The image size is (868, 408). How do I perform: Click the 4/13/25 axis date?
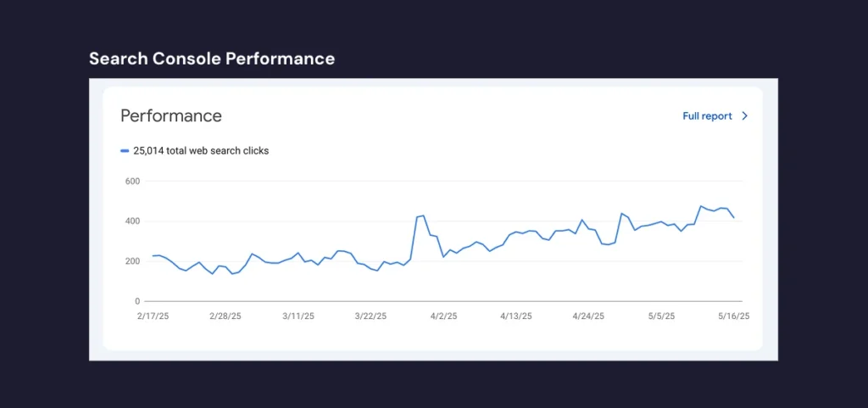point(516,316)
